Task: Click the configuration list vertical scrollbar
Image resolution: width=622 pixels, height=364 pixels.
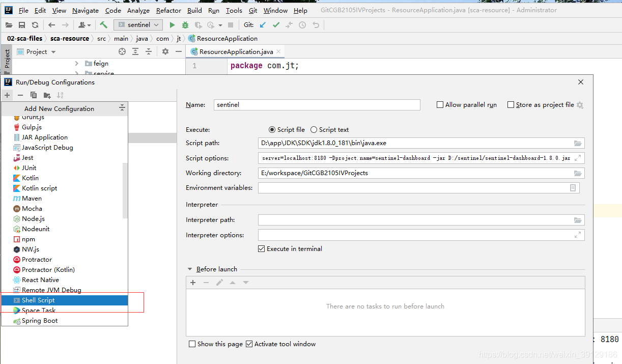Action: (125, 190)
